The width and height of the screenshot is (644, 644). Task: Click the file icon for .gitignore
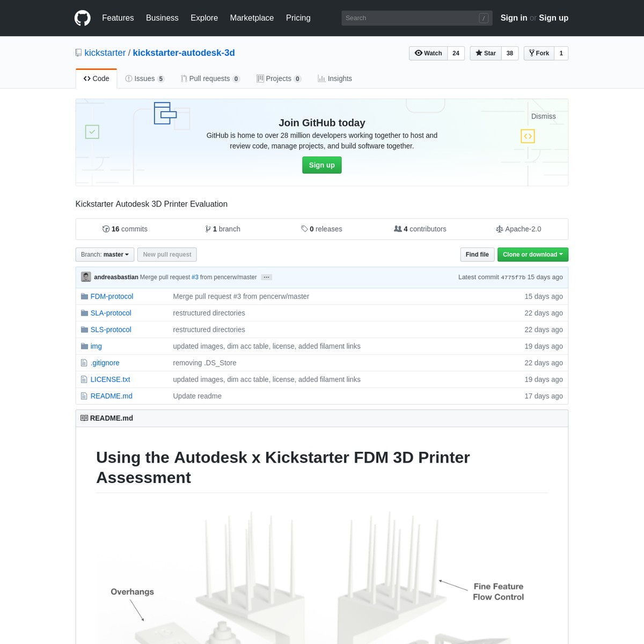[84, 363]
